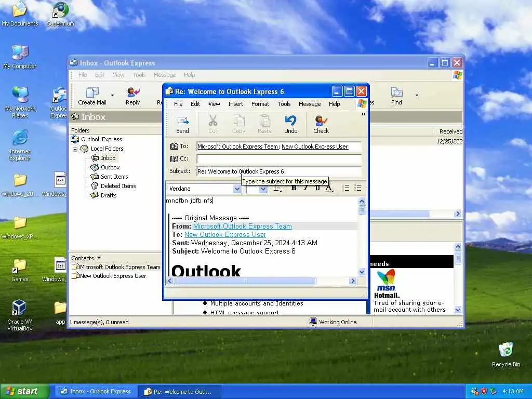Screen dimensions: 532x399
Task: Switch to Inbox - Outlook Express taskbar button
Action: 96,392
